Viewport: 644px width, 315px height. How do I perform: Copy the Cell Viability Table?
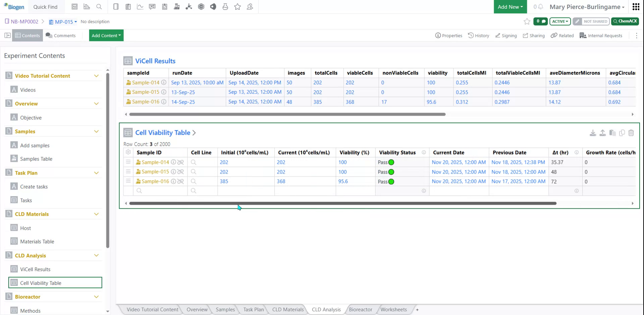pyautogui.click(x=622, y=133)
